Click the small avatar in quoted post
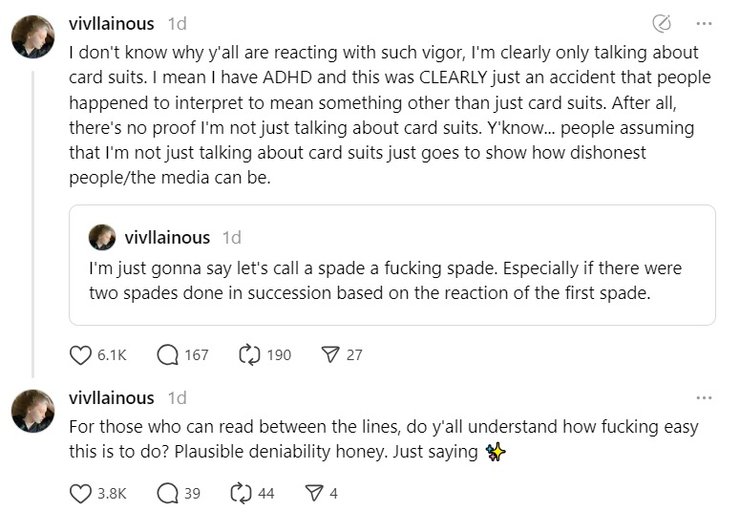The height and width of the screenshot is (514, 740). (x=102, y=237)
